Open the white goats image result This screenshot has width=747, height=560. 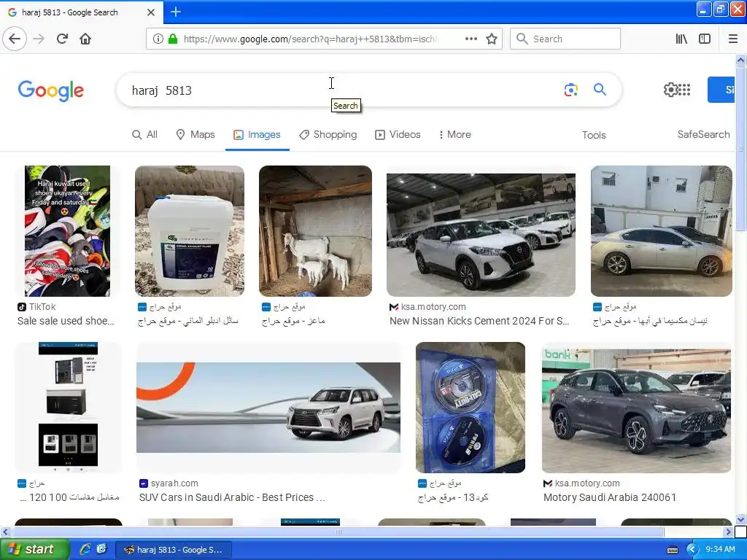tap(315, 231)
